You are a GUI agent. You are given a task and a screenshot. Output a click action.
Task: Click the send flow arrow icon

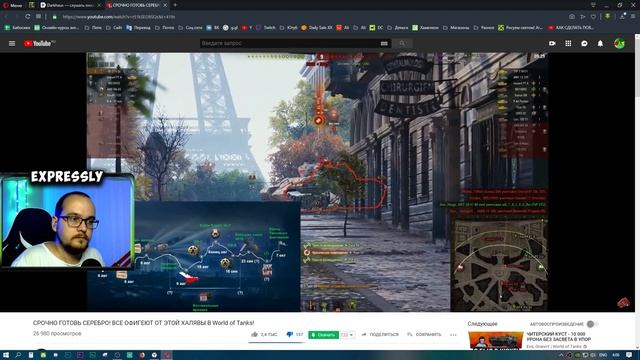pos(583,17)
